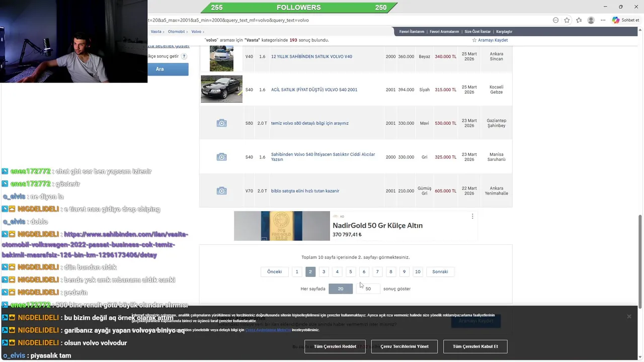Screen dimensions: 644x362
Task: Click the price 530.000 TL
Action: pos(446,123)
